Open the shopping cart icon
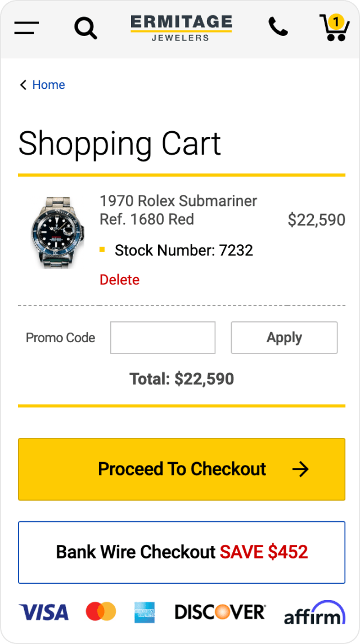 coord(334,28)
